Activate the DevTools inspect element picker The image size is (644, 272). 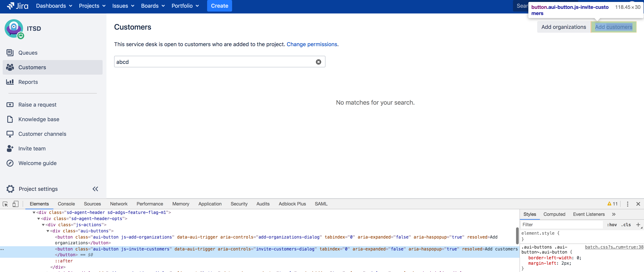5,204
